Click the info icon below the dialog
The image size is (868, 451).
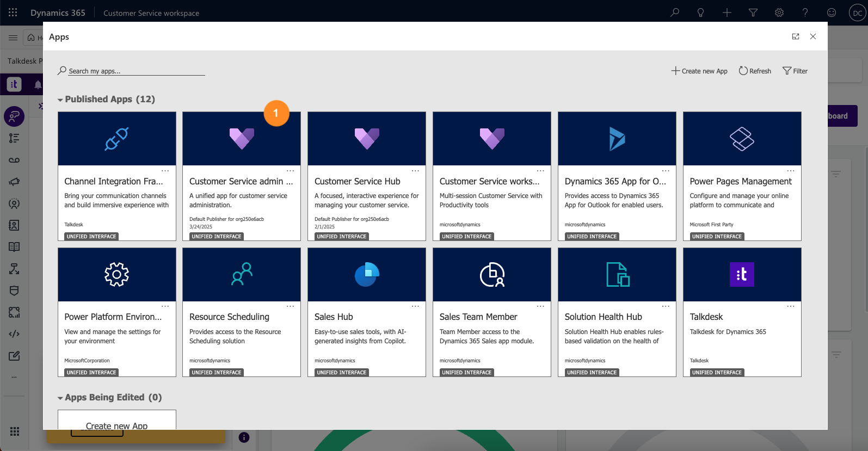tap(244, 437)
